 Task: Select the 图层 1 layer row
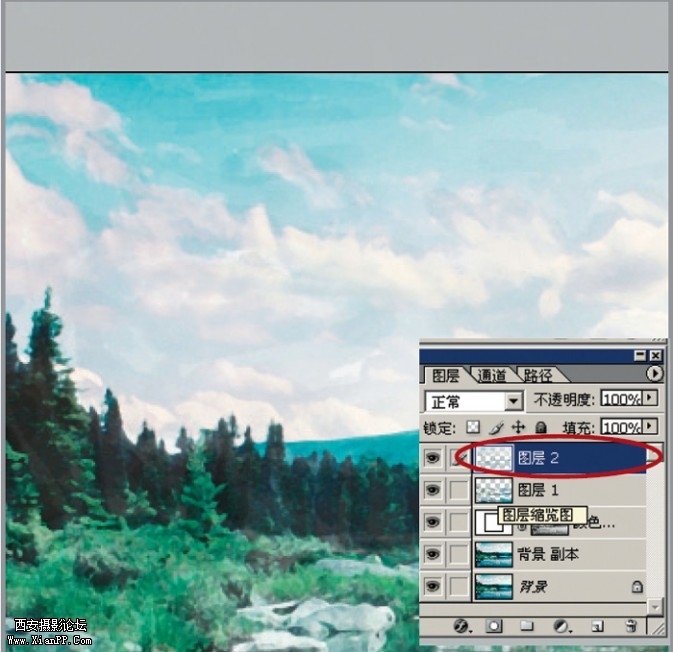(x=560, y=490)
